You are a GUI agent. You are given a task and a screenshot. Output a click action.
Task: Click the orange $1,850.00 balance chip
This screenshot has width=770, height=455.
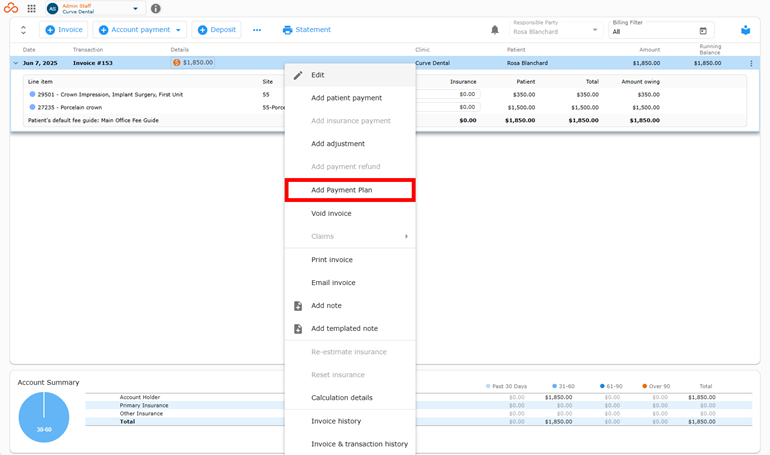[193, 63]
